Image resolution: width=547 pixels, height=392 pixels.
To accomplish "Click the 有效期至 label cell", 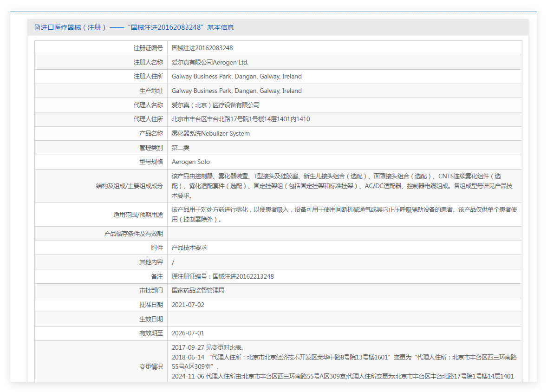I will (101, 333).
